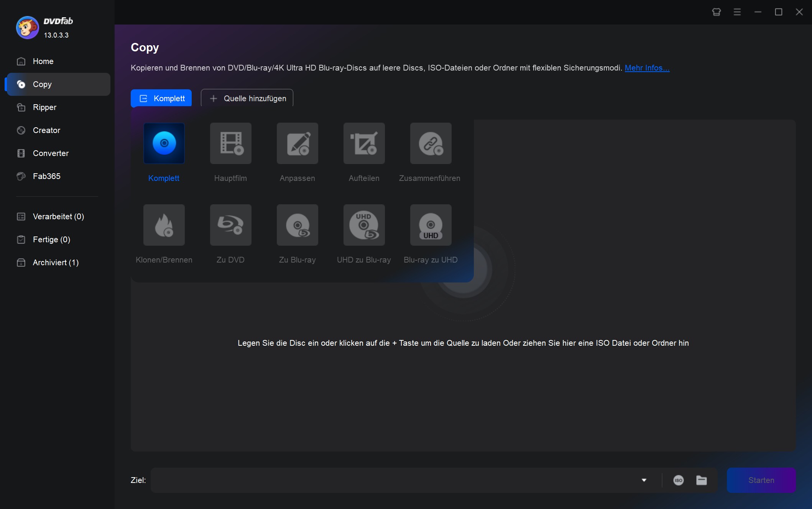Select Copy in the sidebar
The width and height of the screenshot is (812, 509).
[x=58, y=84]
